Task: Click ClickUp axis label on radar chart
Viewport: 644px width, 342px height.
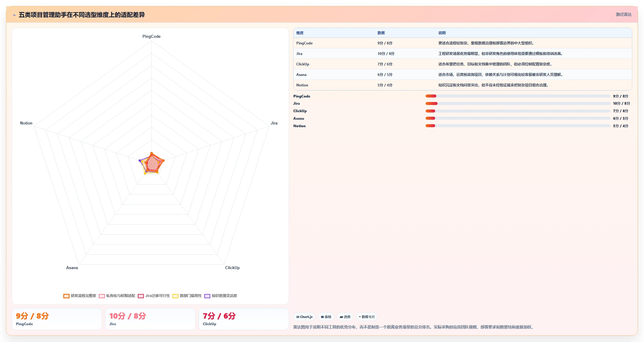Action: point(232,268)
